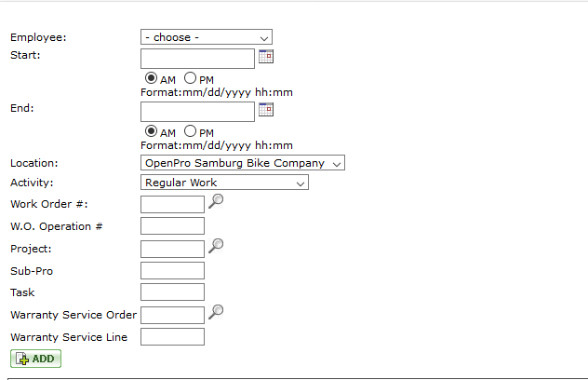This screenshot has width=588, height=380.
Task: Select AM for the End time
Action: (152, 131)
